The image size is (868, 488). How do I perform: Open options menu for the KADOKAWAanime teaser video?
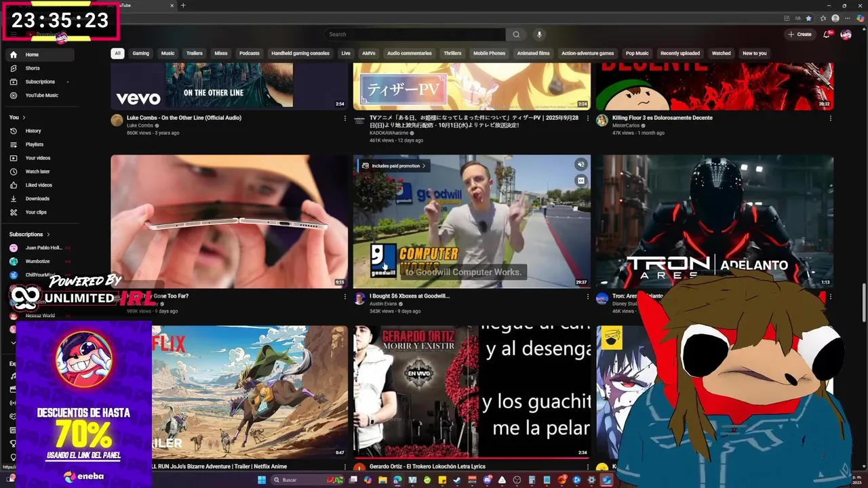[x=588, y=118]
